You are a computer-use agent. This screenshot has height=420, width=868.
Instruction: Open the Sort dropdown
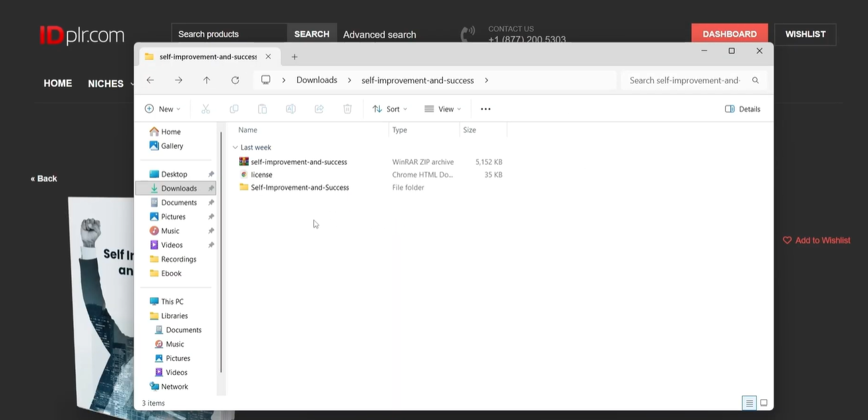coord(389,108)
